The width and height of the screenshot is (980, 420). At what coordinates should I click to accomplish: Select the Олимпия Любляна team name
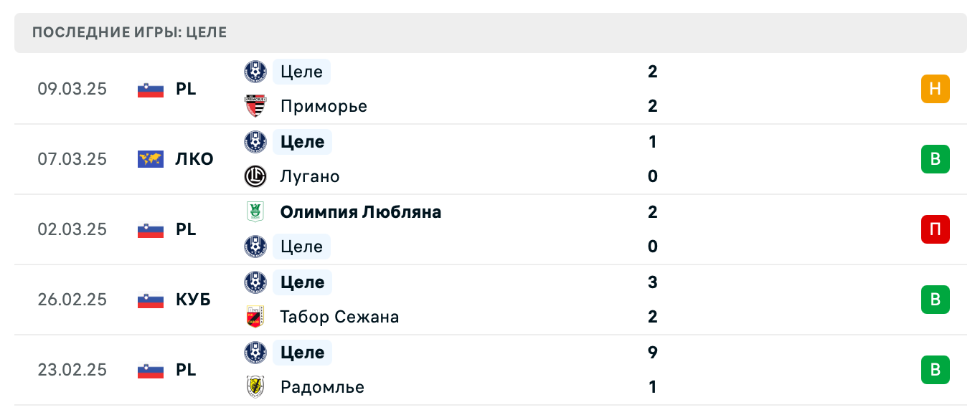tap(361, 212)
